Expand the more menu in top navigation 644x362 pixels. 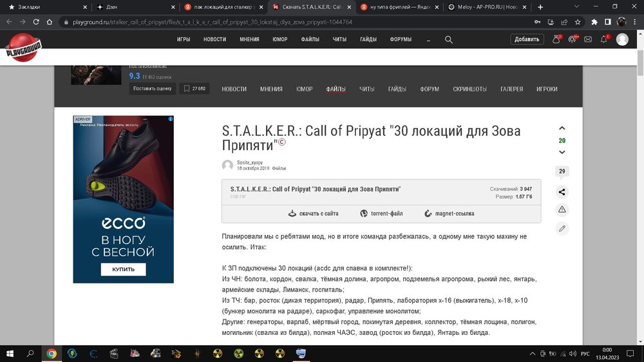tap(428, 39)
